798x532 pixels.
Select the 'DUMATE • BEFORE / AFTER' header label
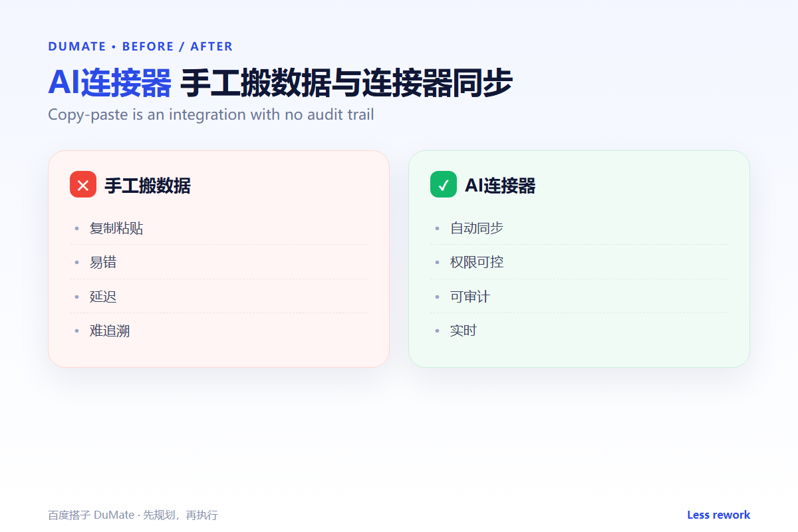tap(140, 47)
